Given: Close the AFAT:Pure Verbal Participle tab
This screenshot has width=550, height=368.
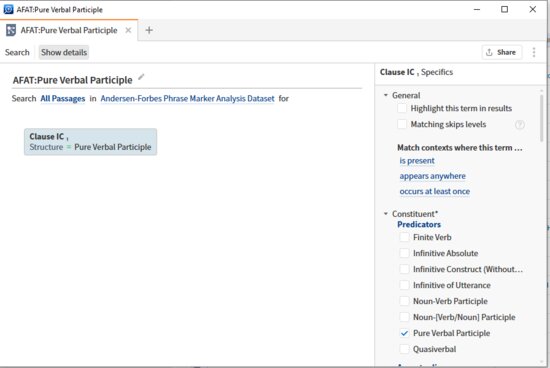Looking at the screenshot, I should [x=128, y=30].
